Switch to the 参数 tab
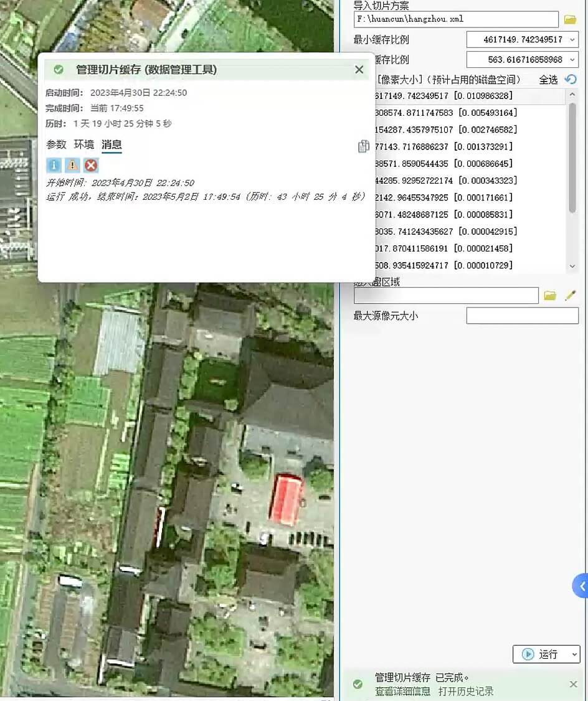This screenshot has width=588, height=701. 56,144
